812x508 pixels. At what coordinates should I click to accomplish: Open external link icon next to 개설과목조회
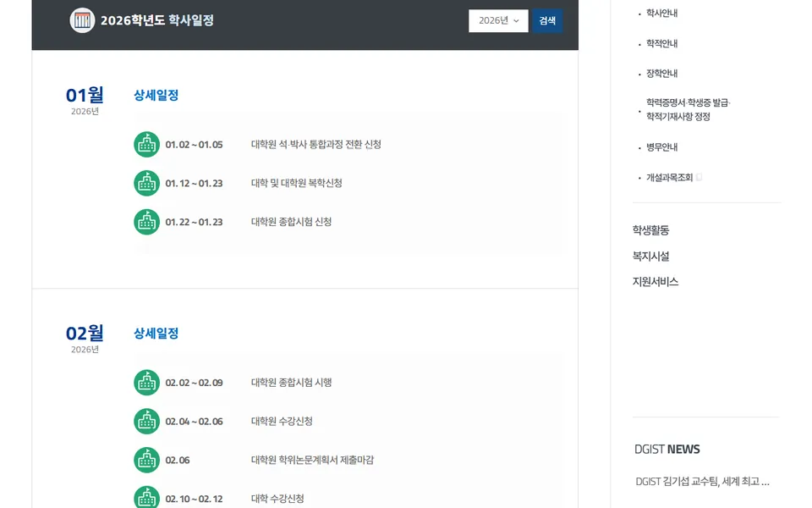point(700,177)
